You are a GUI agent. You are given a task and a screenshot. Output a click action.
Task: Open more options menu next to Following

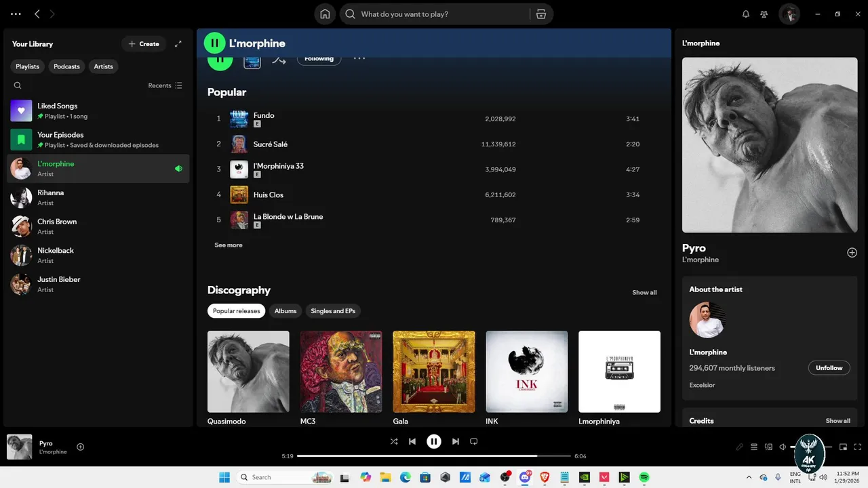(x=359, y=59)
